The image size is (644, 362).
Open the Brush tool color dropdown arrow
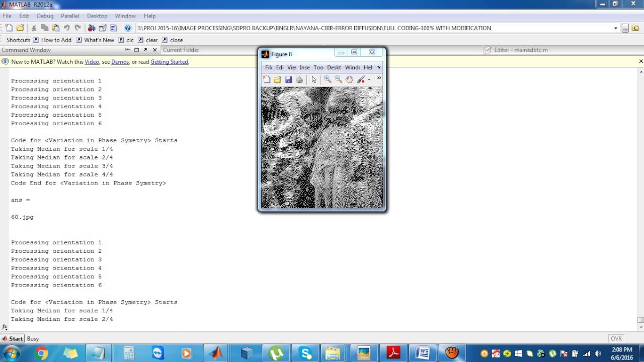[x=369, y=79]
